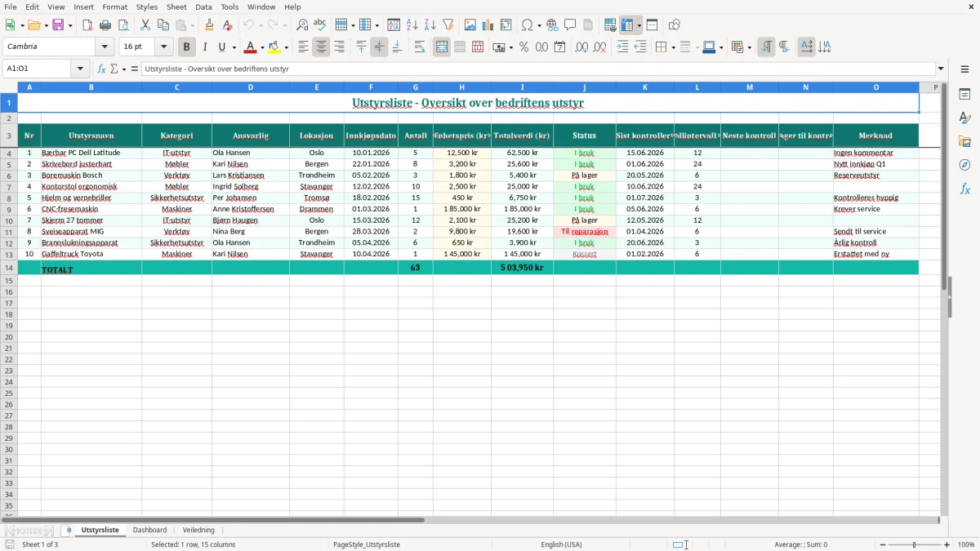Click English (USA) language in status bar
Screen dimensions: 980x551
coord(562,544)
